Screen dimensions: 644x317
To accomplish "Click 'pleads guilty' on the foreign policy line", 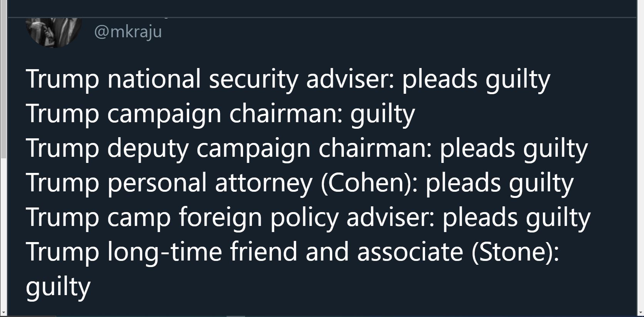I will coord(516,217).
